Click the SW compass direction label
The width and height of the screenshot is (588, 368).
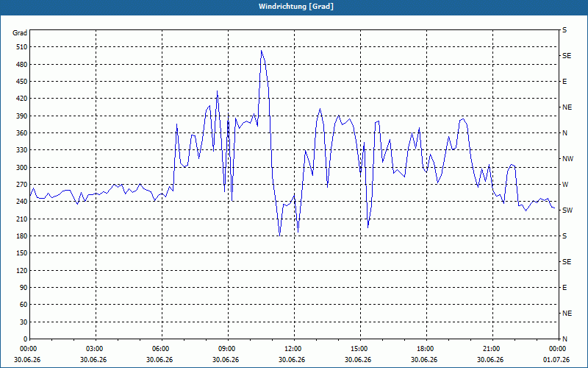pyautogui.click(x=567, y=210)
